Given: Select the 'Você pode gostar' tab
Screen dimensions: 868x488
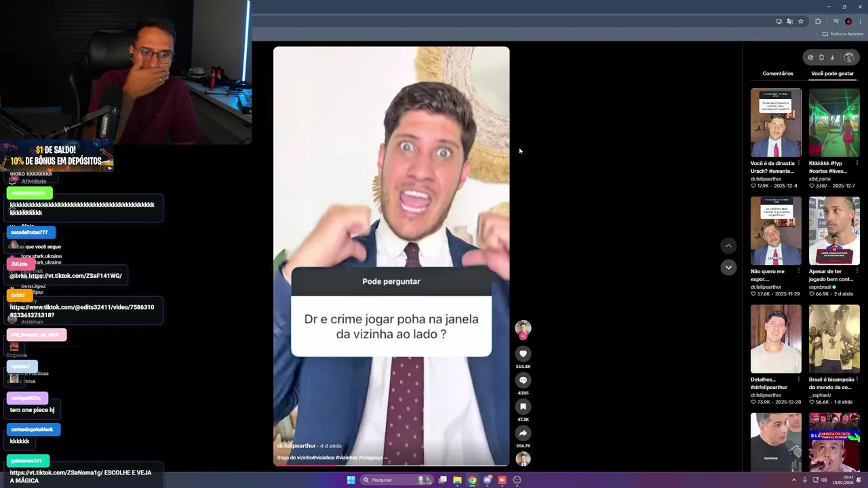Looking at the screenshot, I should 833,73.
